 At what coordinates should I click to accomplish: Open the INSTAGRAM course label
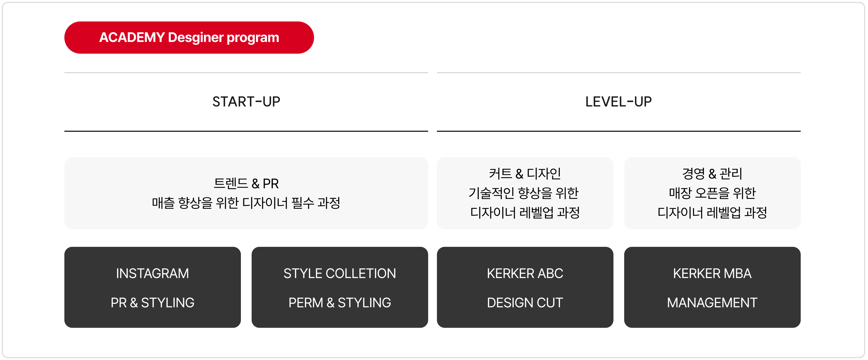click(x=152, y=273)
